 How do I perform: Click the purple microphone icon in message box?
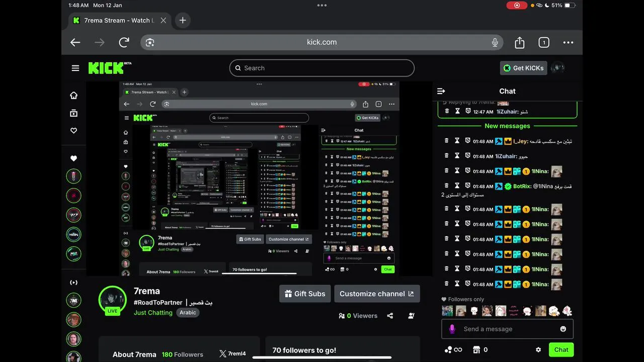(x=452, y=329)
